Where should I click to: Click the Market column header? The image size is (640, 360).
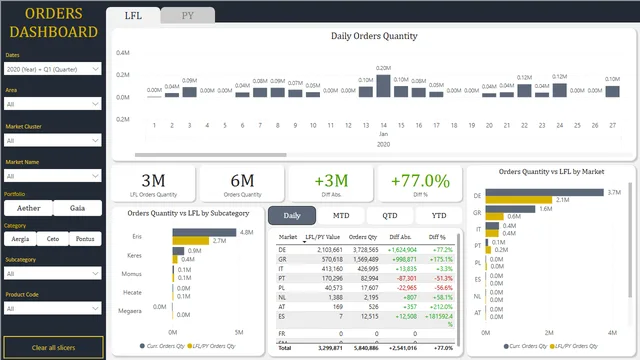point(288,237)
